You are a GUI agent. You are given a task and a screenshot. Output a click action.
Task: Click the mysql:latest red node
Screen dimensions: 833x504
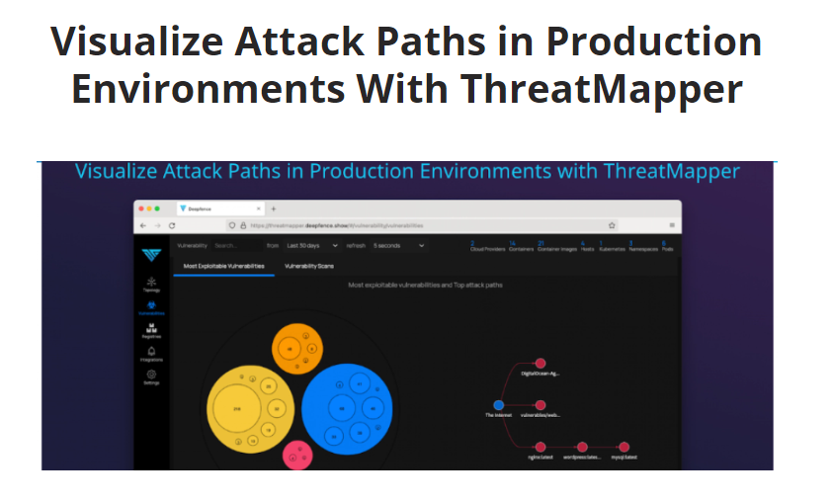[x=624, y=447]
